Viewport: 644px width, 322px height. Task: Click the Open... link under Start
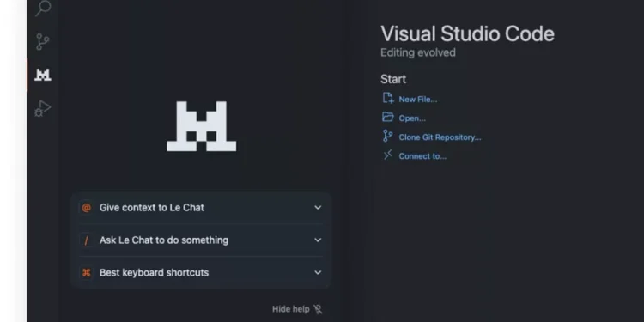click(412, 118)
